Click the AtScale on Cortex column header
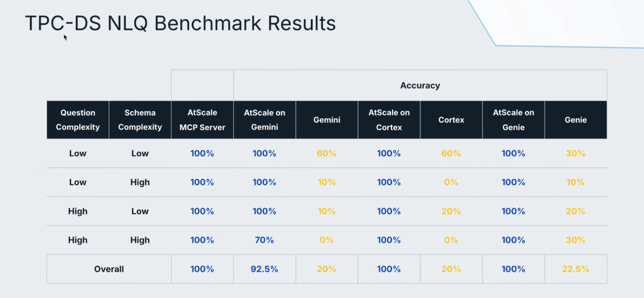This screenshot has height=298, width=644. [389, 120]
